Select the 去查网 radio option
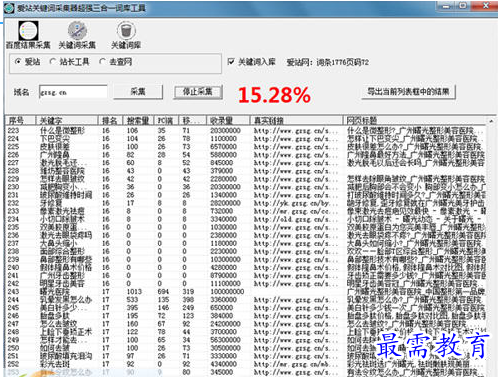 click(x=116, y=62)
